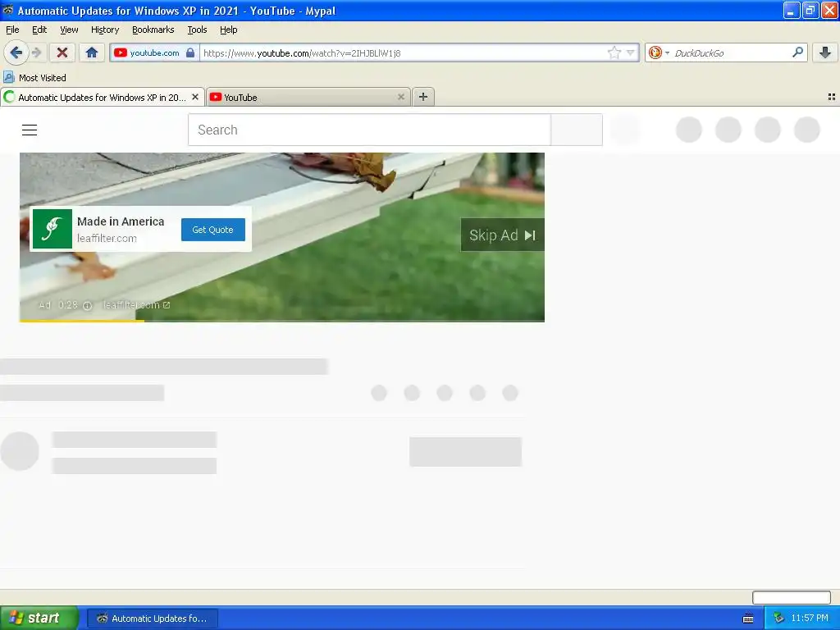Image resolution: width=840 pixels, height=630 pixels.
Task: Click the leaffilter logo in ad card
Action: coord(52,229)
